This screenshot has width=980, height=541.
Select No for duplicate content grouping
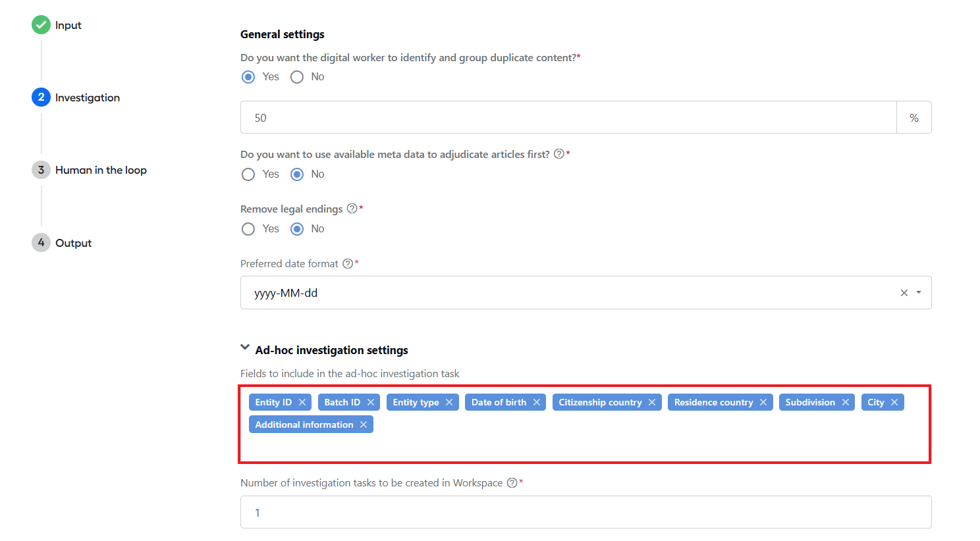[297, 77]
